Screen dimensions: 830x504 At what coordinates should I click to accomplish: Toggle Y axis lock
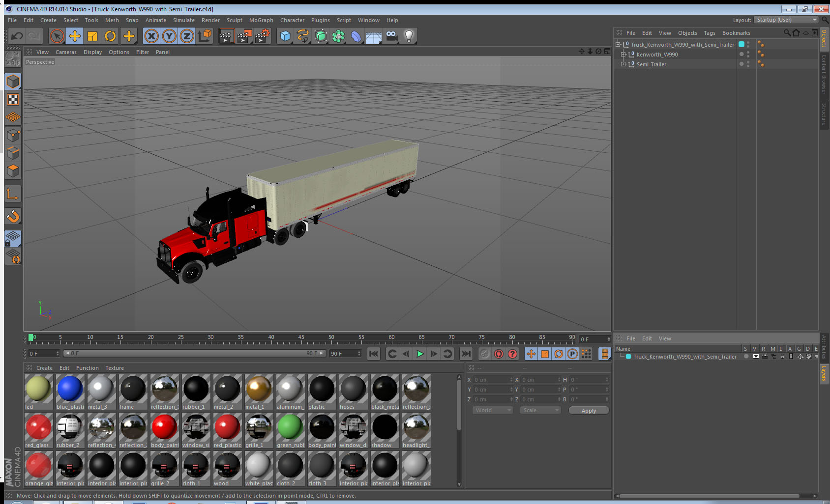point(169,36)
